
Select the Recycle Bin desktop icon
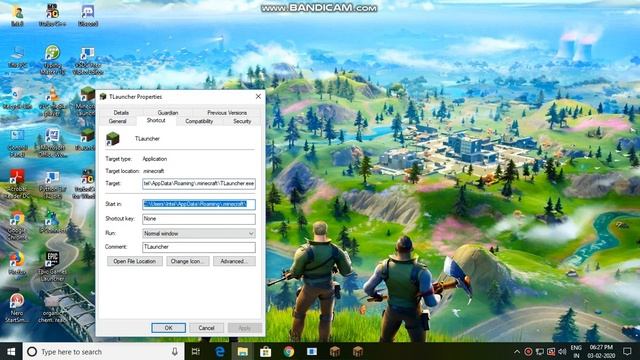coord(17,98)
